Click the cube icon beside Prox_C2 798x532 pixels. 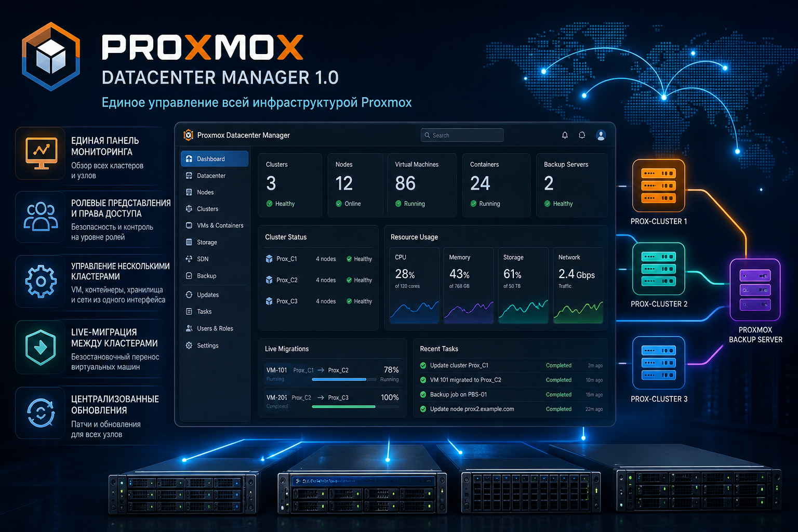point(269,280)
